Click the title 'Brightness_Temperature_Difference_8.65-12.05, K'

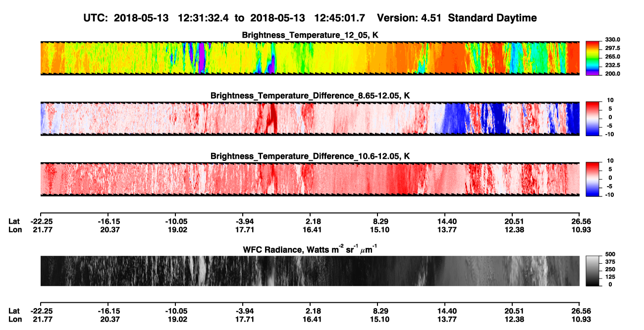click(310, 95)
